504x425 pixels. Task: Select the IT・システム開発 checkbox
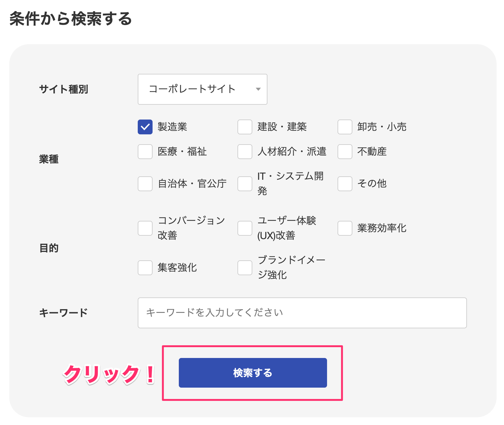coord(245,184)
